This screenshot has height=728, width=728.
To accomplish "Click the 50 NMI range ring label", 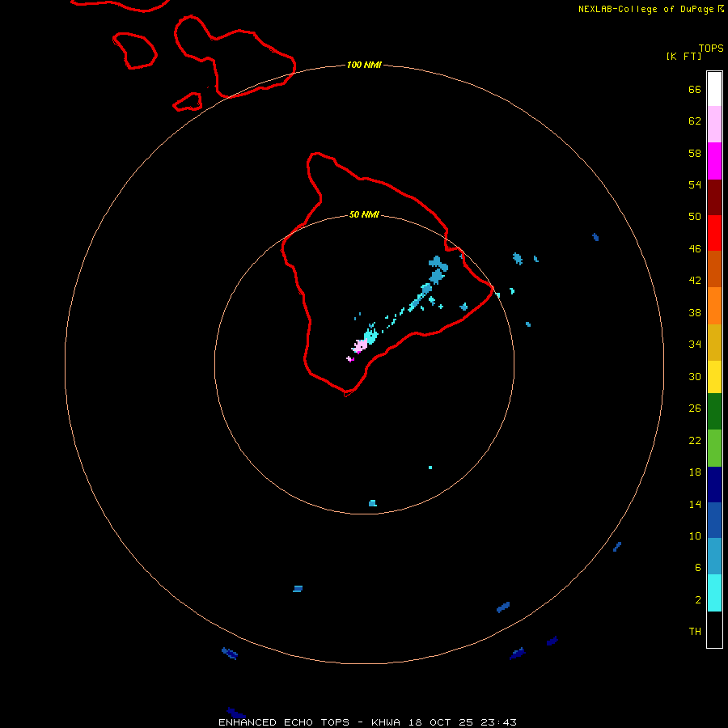I will [364, 214].
